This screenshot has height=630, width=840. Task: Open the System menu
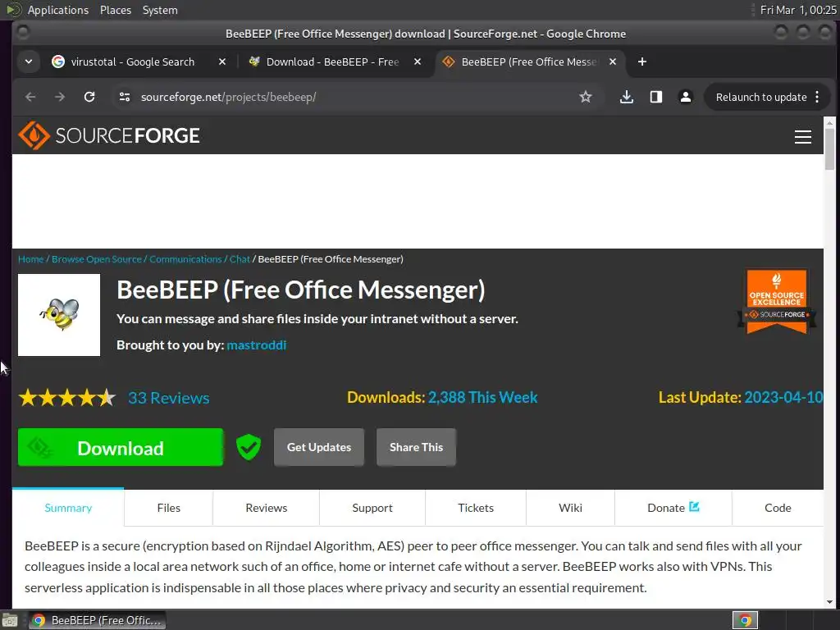tap(160, 10)
